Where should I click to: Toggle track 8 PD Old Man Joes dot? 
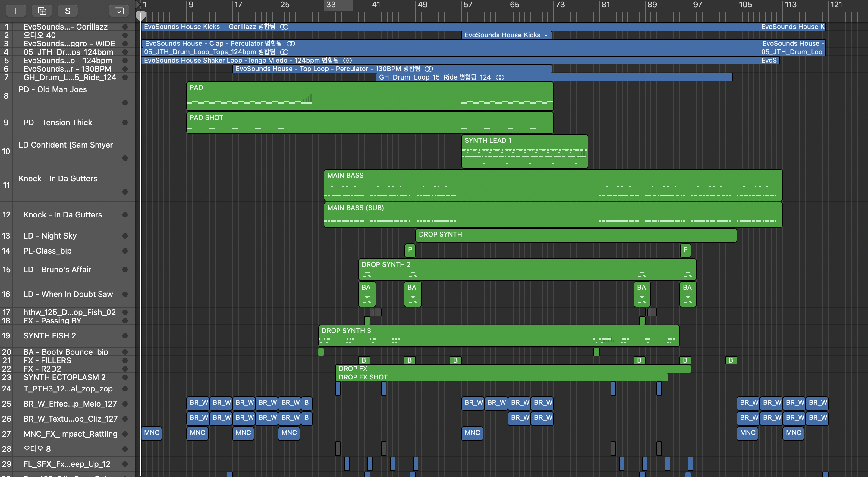[125, 103]
